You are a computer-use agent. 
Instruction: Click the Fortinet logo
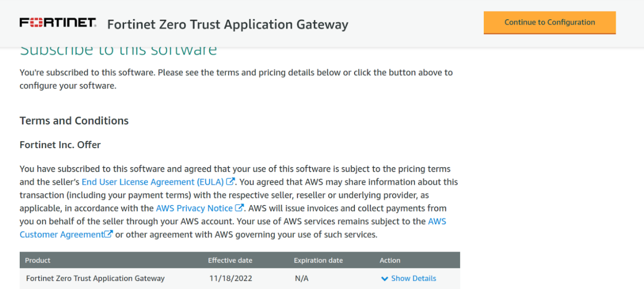57,21
